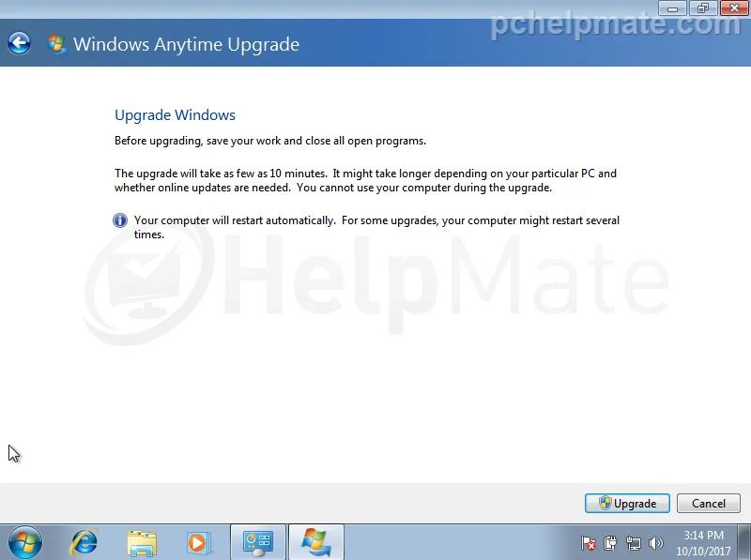
Task: Go back using the blue arrow button
Action: (x=19, y=43)
